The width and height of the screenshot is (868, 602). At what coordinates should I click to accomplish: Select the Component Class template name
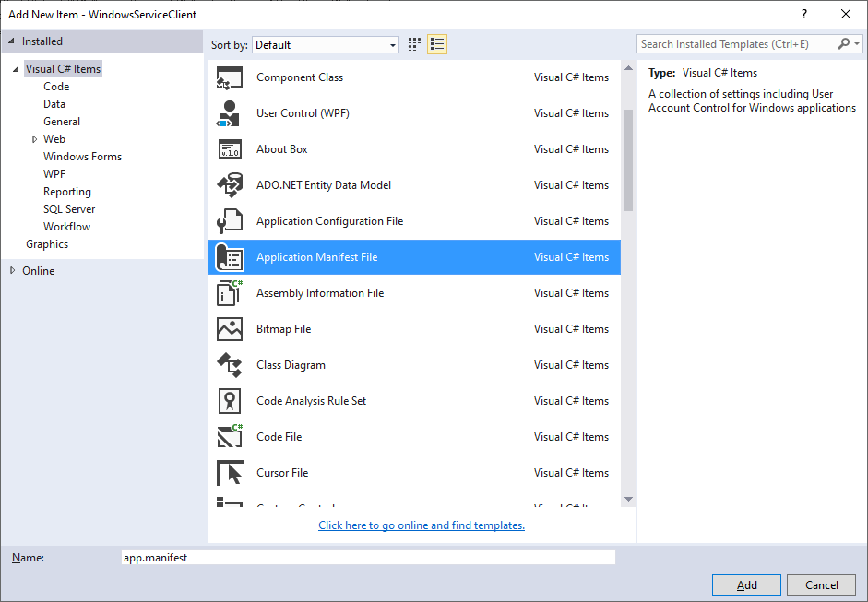[x=300, y=77]
